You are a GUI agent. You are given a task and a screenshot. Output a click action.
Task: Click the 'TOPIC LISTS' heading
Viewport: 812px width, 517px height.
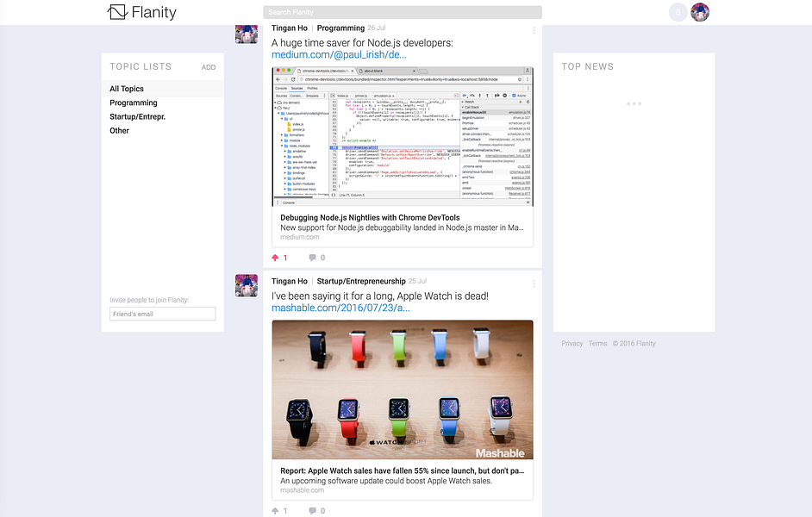click(x=141, y=66)
